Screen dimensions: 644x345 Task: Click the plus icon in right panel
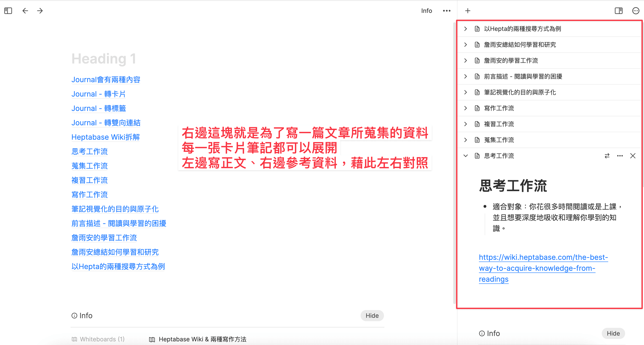[468, 11]
